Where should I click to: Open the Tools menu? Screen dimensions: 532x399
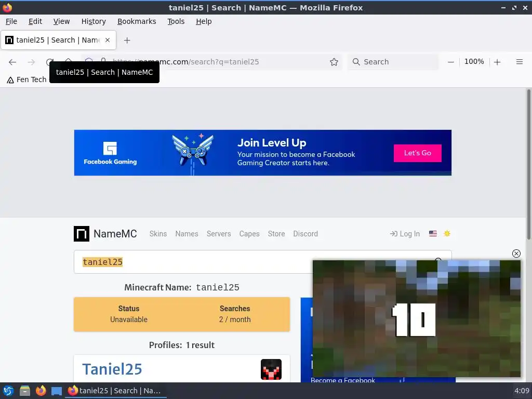click(176, 21)
